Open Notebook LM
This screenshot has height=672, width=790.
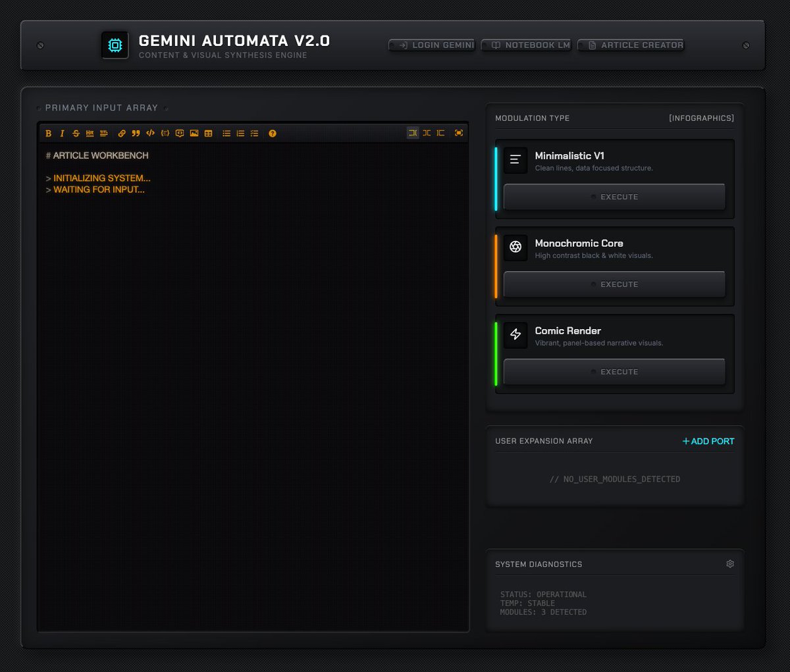pos(527,45)
